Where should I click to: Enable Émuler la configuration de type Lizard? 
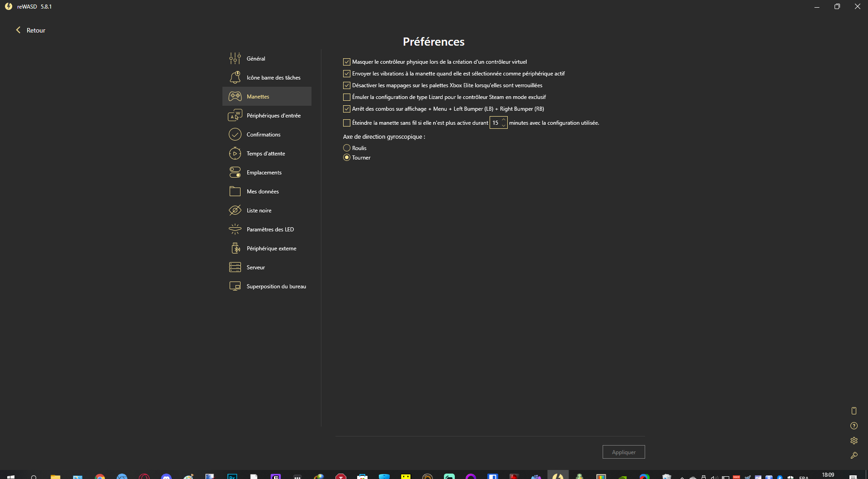click(x=347, y=97)
